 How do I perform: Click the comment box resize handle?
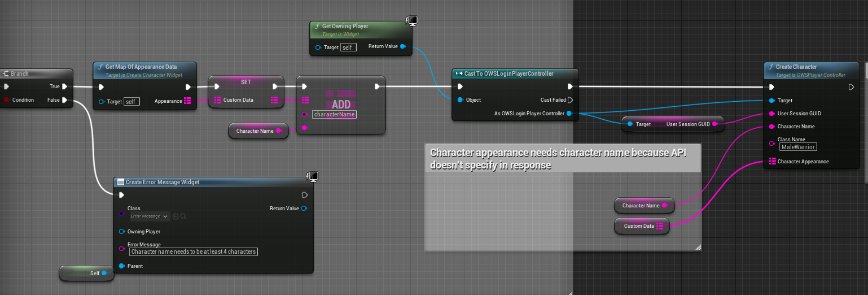coord(698,247)
